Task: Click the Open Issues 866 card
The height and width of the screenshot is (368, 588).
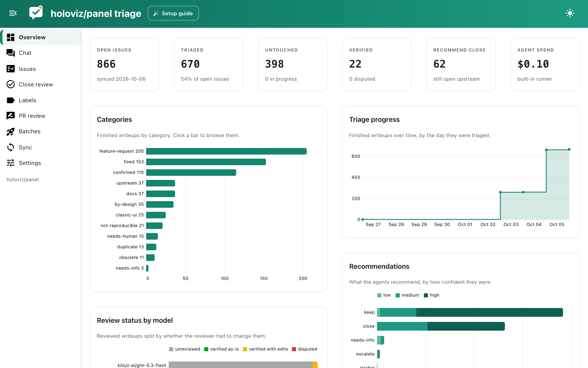Action: [x=124, y=64]
